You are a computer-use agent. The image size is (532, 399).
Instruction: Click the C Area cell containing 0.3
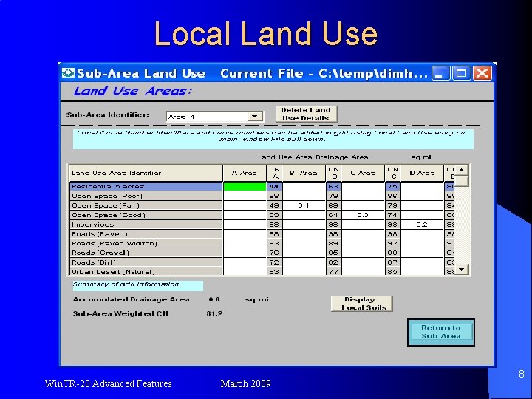(x=363, y=215)
